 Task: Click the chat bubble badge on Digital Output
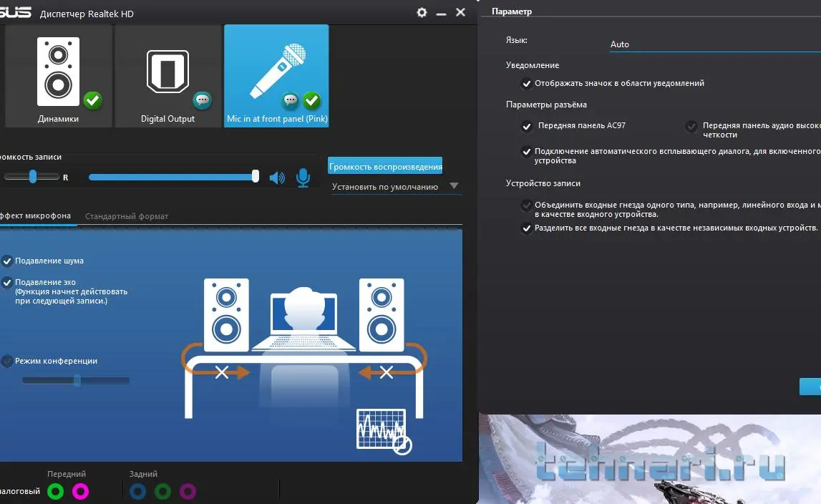click(x=202, y=100)
